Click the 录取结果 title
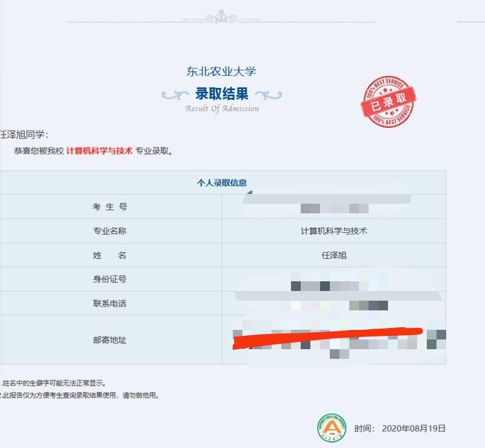Viewport: 485px width, 448px height. coord(221,94)
